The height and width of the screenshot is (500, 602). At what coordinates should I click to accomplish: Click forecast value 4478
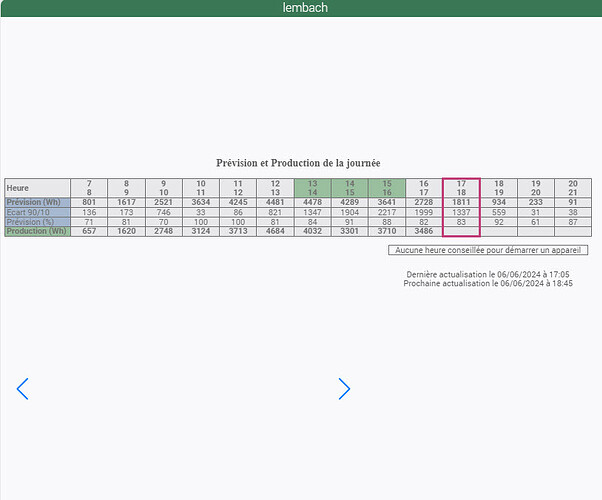pyautogui.click(x=313, y=202)
